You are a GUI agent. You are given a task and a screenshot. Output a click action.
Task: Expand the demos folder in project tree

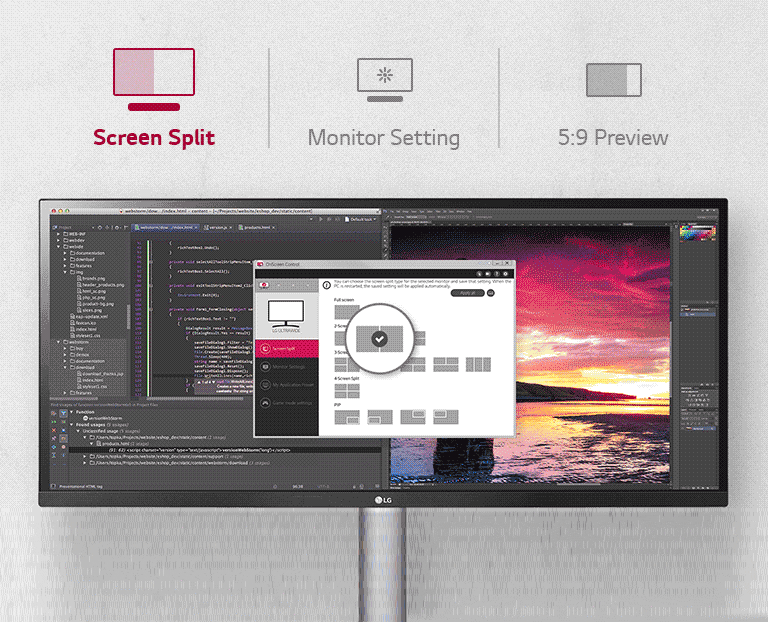pyautogui.click(x=65, y=355)
